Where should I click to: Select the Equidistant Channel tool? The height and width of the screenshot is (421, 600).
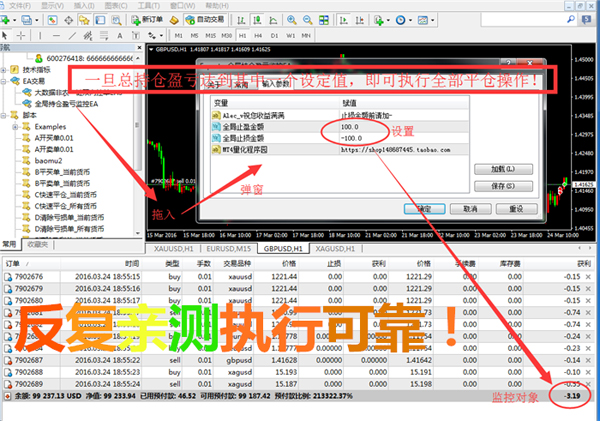coord(88,36)
